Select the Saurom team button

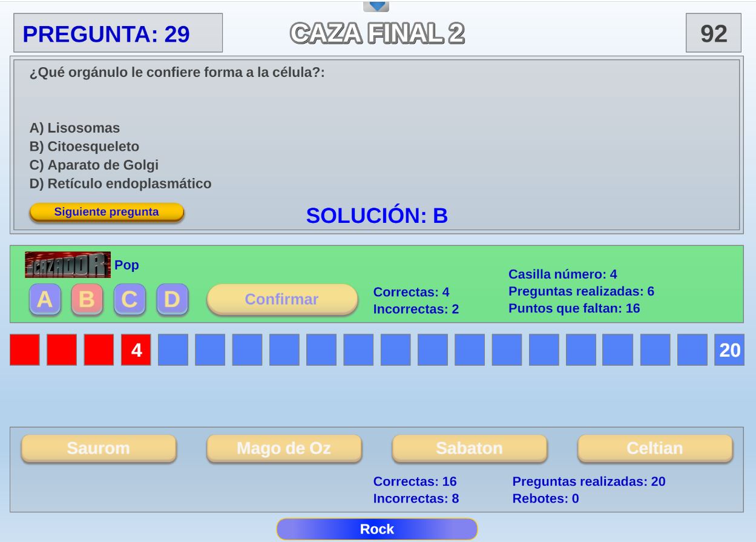click(99, 448)
